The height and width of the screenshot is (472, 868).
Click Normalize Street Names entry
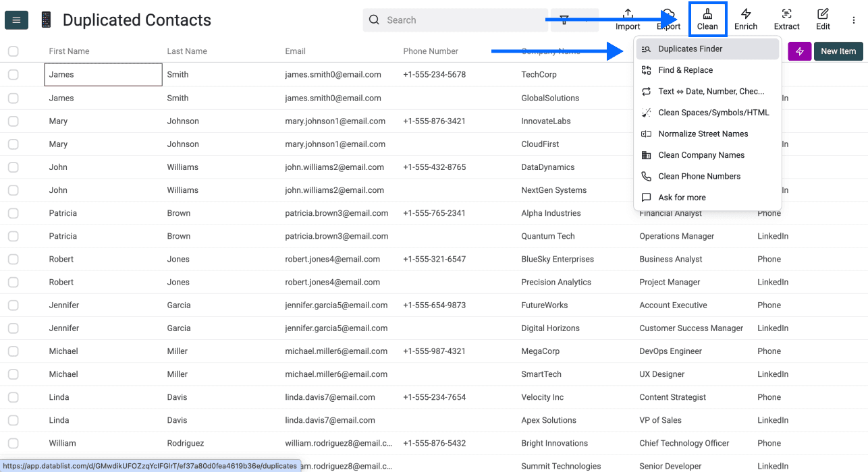point(703,134)
